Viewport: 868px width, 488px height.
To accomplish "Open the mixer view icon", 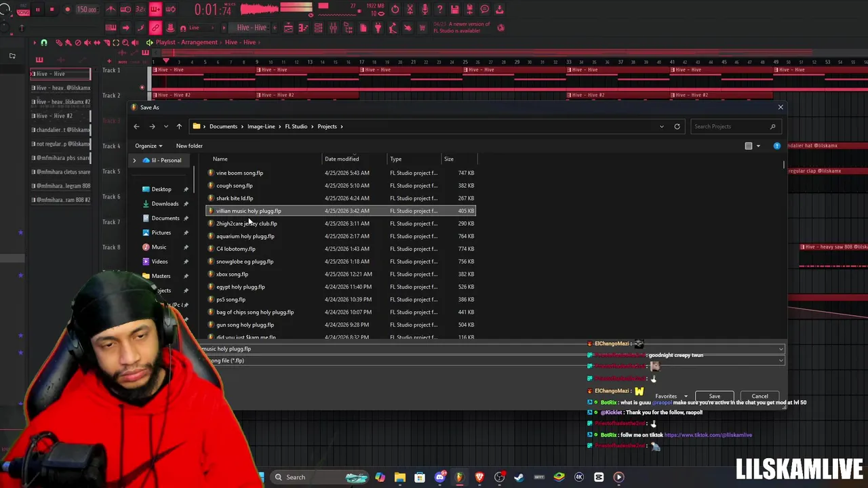I will (333, 28).
